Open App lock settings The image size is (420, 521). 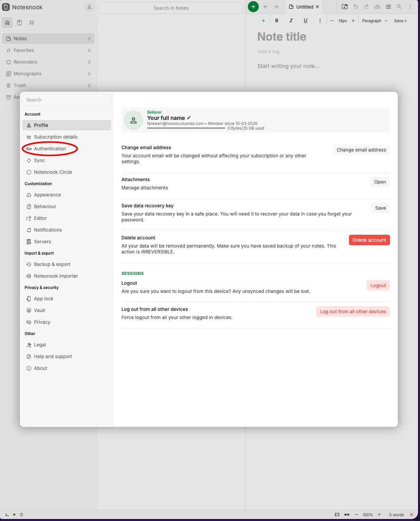67,299
